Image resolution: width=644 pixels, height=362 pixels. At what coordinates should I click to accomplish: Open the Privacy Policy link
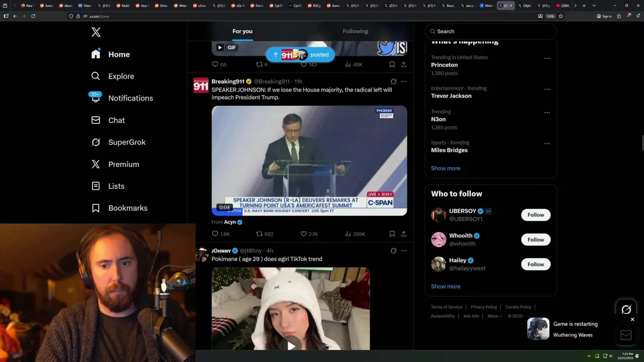click(484, 307)
